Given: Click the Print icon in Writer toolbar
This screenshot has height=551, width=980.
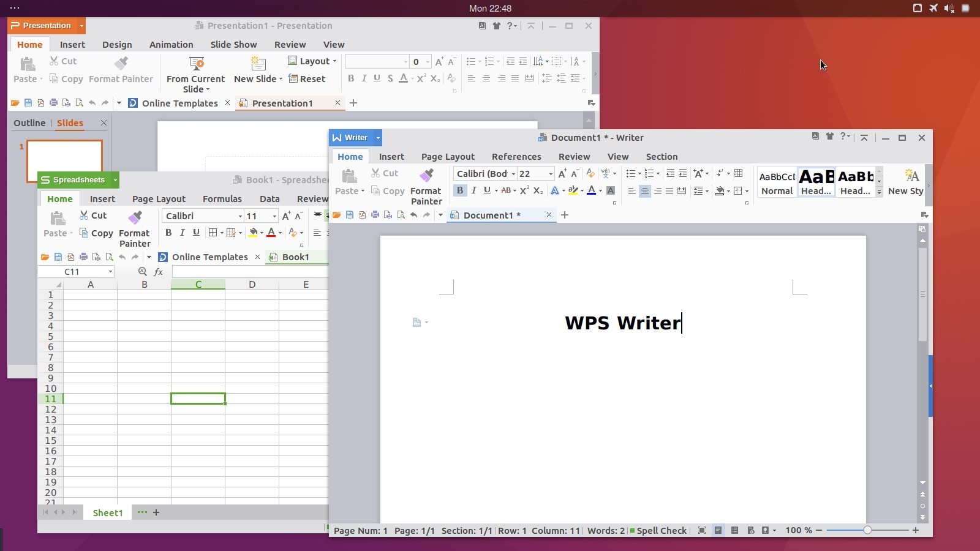Looking at the screenshot, I should 375,215.
